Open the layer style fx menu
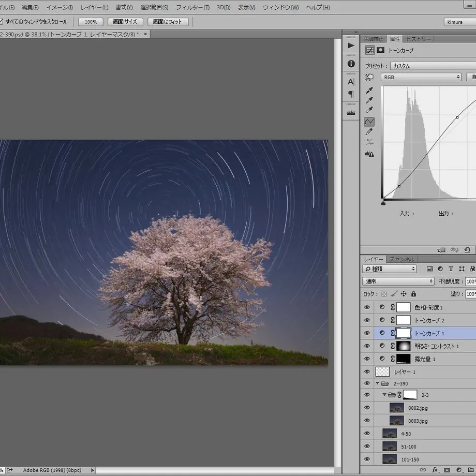Viewport: 476px width, 476px height. (x=435, y=470)
